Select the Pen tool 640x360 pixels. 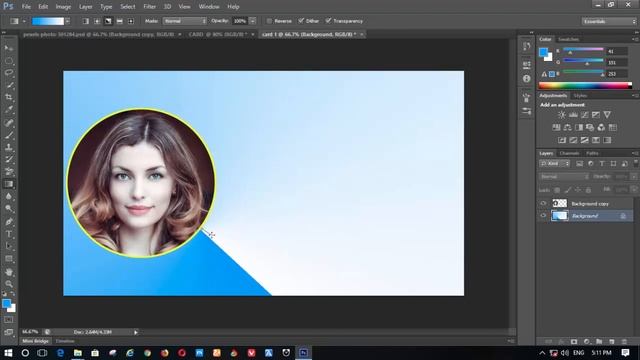click(x=9, y=222)
